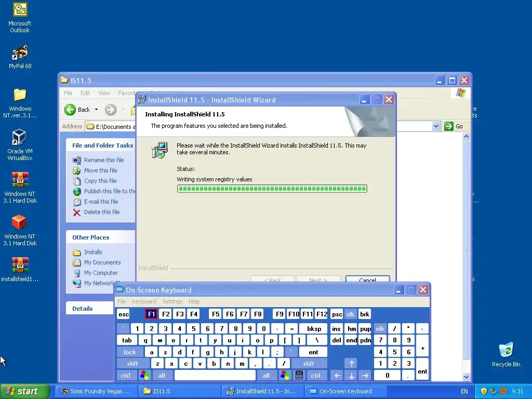Click the F1 key on On-Screen Keyboard
The width and height of the screenshot is (532, 399).
[151, 314]
